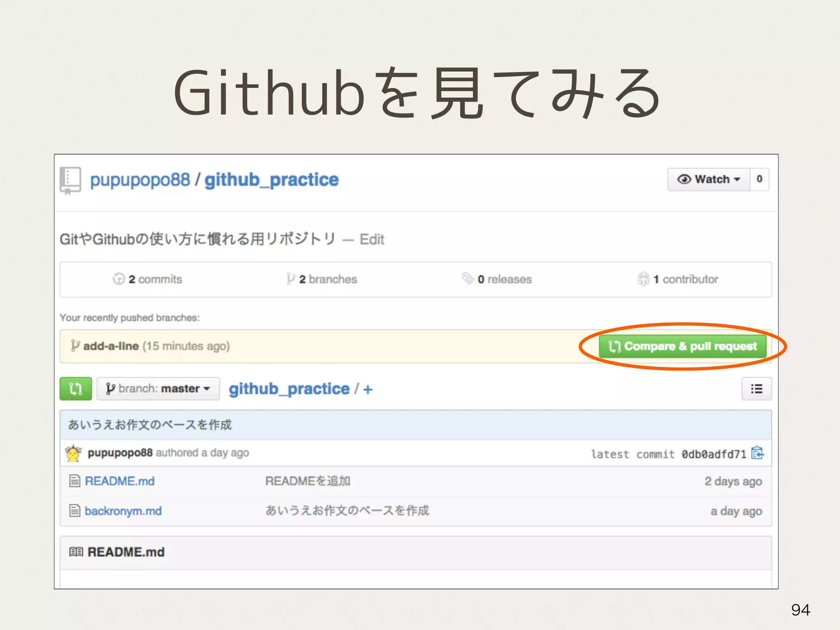Click the pupupopo88 avatar image

tap(73, 453)
